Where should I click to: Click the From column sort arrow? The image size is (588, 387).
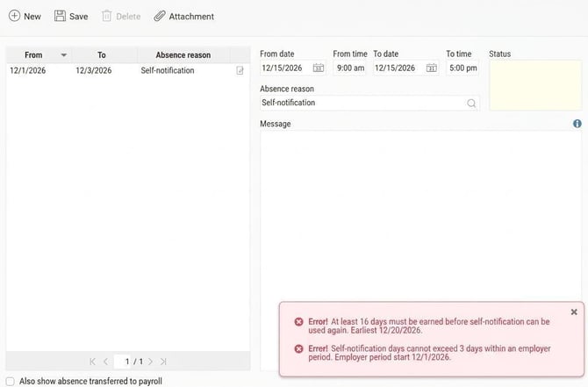64,55
